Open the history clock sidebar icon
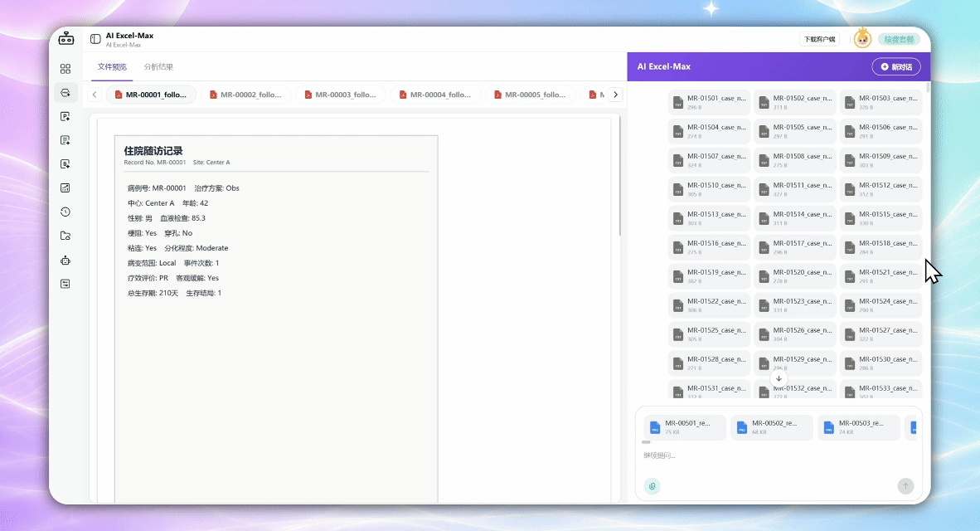 [65, 212]
